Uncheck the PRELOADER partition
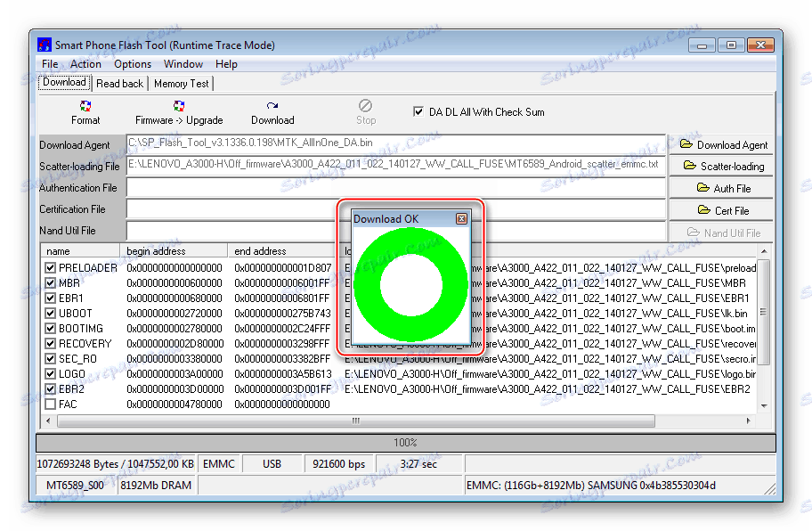The image size is (812, 531). (x=50, y=268)
